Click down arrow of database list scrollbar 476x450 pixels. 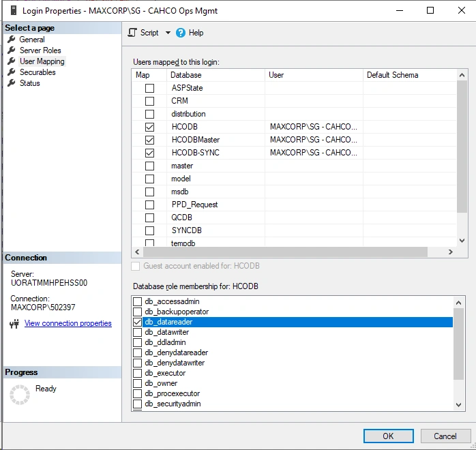click(x=462, y=241)
